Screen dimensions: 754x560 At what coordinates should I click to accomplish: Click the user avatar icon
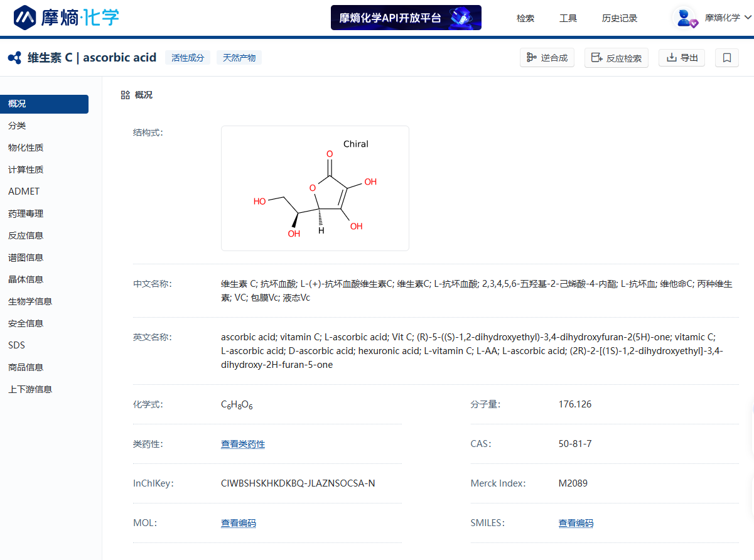[x=684, y=18]
